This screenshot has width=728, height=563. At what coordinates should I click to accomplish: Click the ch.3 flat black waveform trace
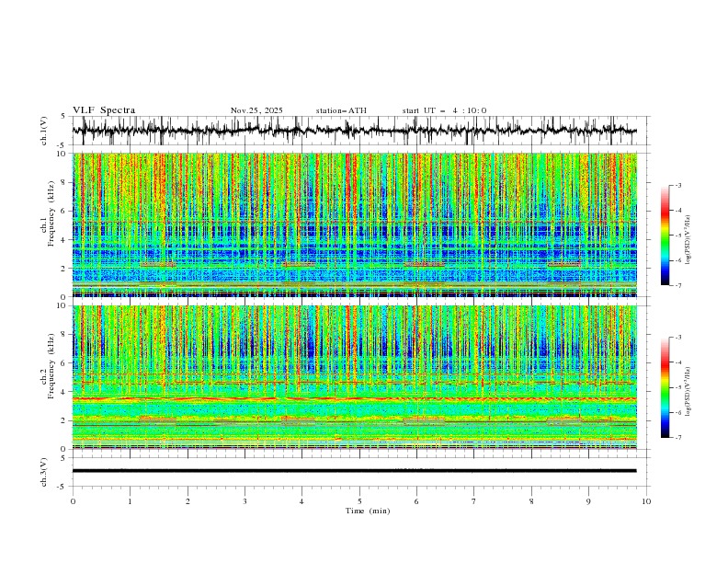point(354,471)
